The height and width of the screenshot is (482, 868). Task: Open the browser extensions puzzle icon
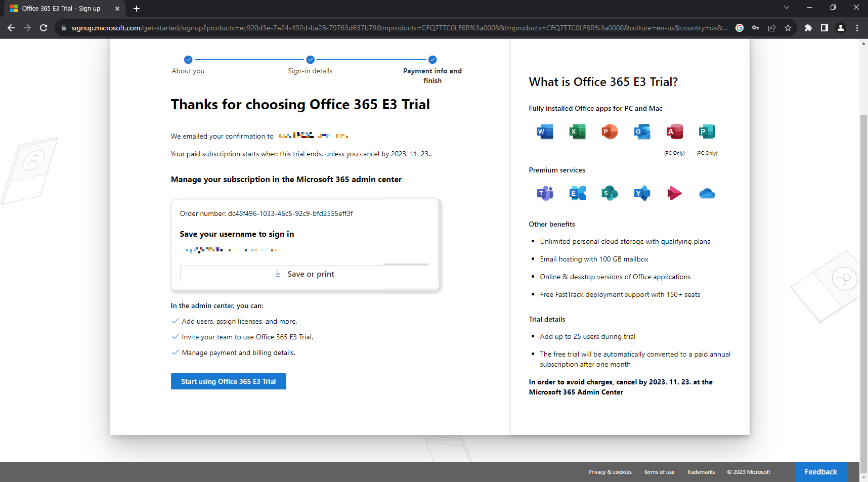(x=808, y=28)
